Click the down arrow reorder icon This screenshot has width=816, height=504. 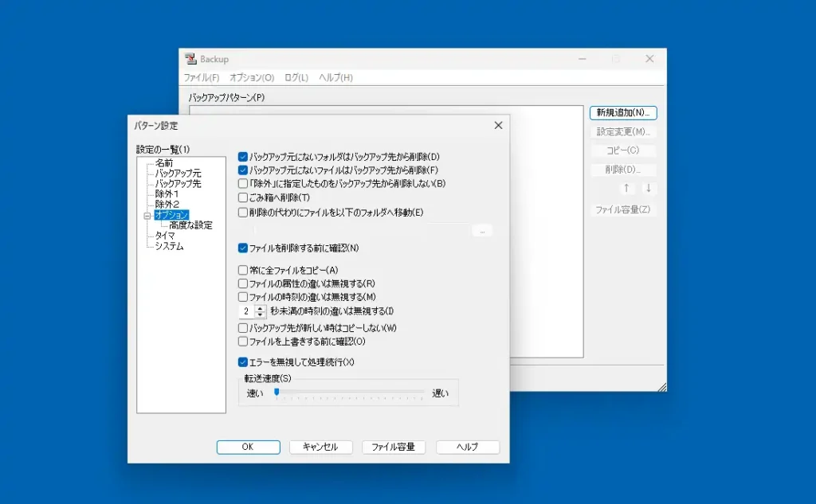pos(647,189)
